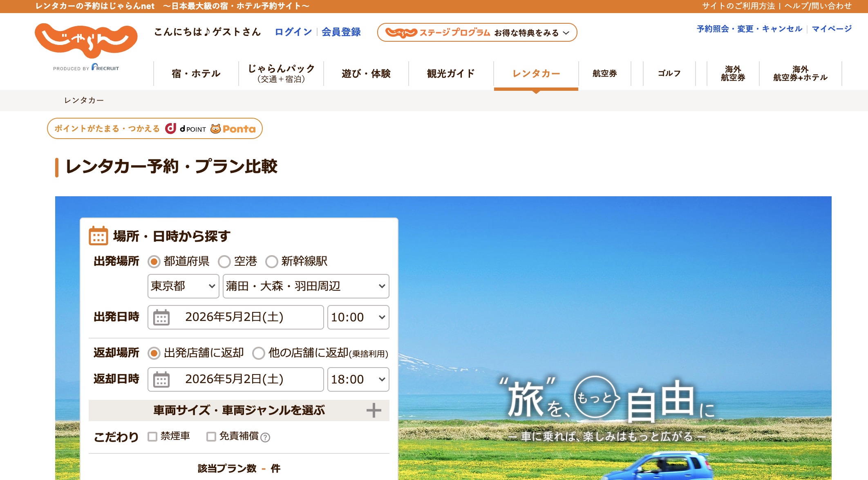
Task: Select the 空港 radio button
Action: [224, 262]
